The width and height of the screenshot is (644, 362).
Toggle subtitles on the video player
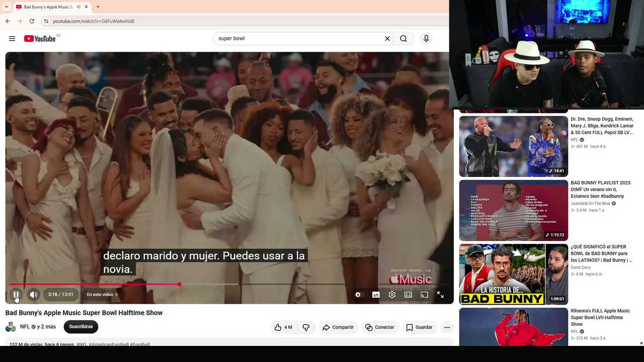(376, 295)
